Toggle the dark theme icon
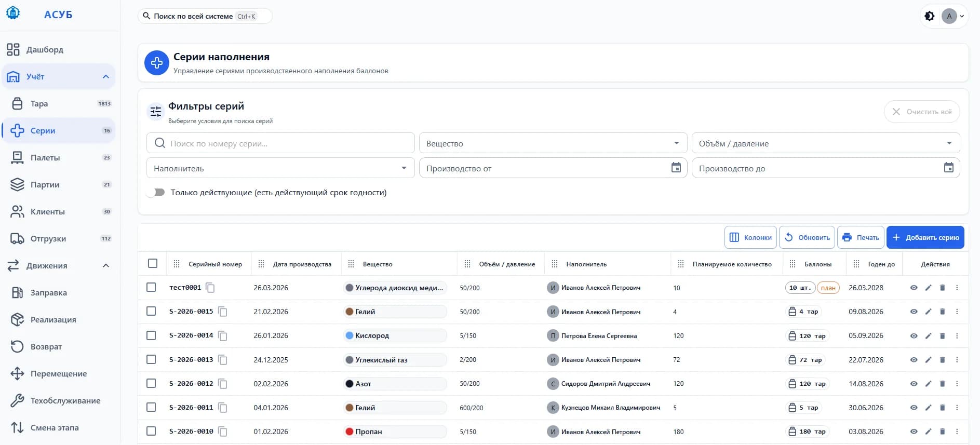The width and height of the screenshot is (980, 445). point(930,16)
